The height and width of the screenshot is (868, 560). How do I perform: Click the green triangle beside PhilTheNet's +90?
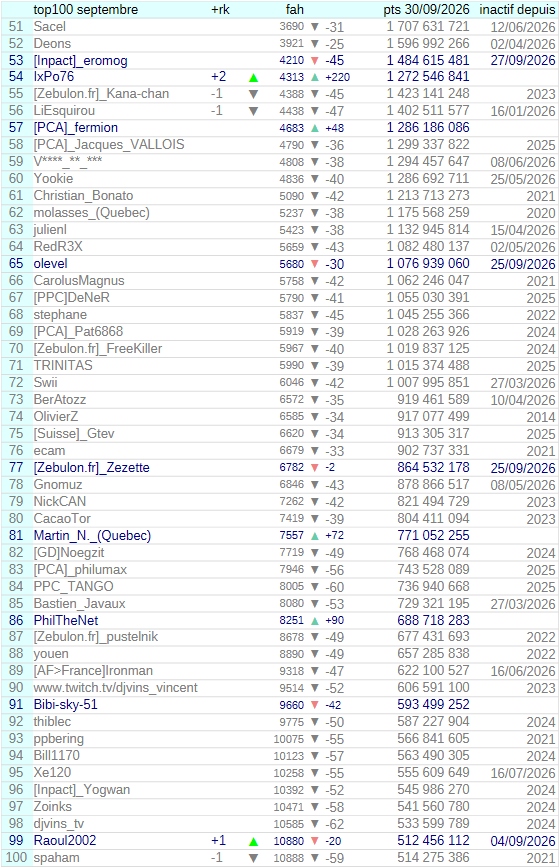(315, 621)
